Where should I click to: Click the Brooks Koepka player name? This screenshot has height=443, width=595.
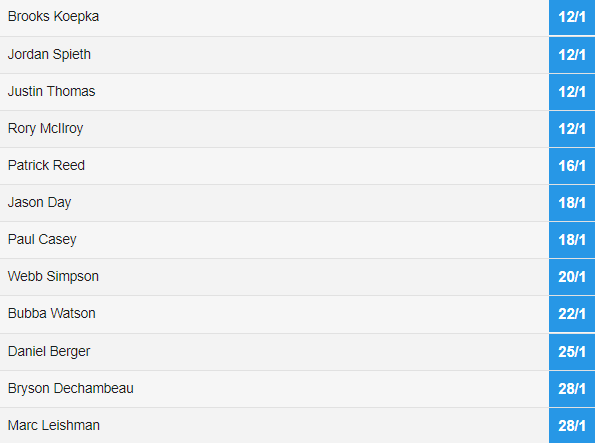point(54,17)
